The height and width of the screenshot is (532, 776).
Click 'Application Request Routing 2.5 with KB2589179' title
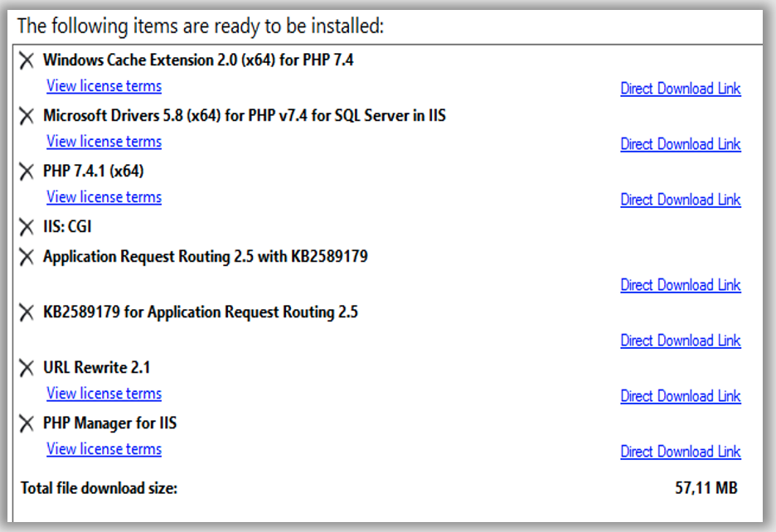(x=206, y=257)
